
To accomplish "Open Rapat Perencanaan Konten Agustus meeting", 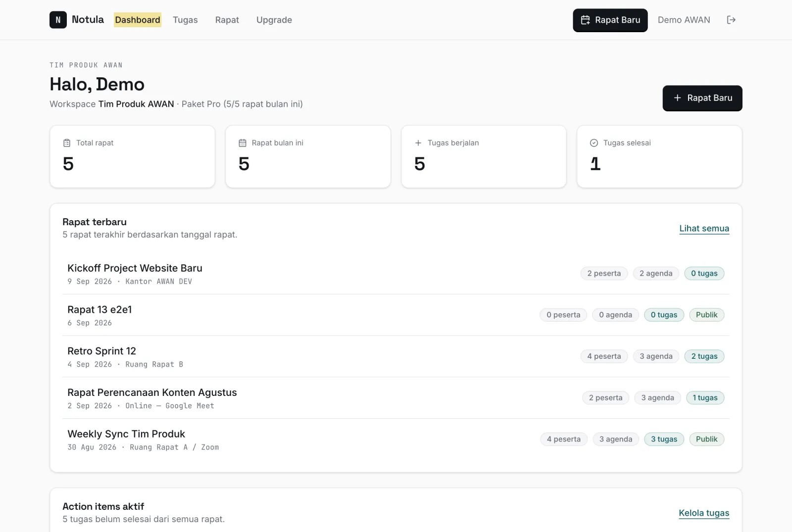I will click(396, 398).
